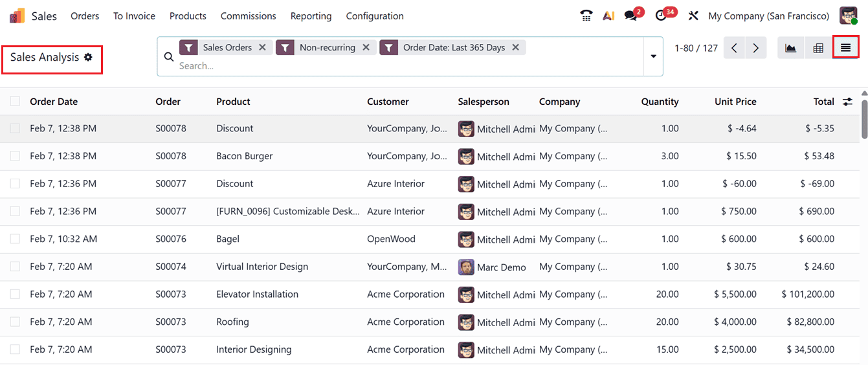This screenshot has height=365, width=868.
Task: Click Marc Demo avatar icon
Action: click(466, 267)
